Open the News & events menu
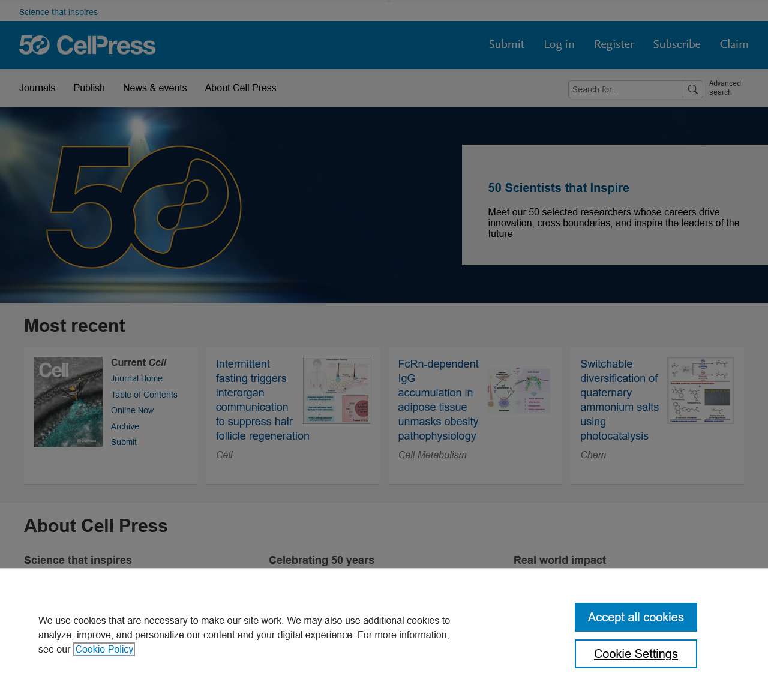768x700 pixels. pyautogui.click(x=155, y=88)
